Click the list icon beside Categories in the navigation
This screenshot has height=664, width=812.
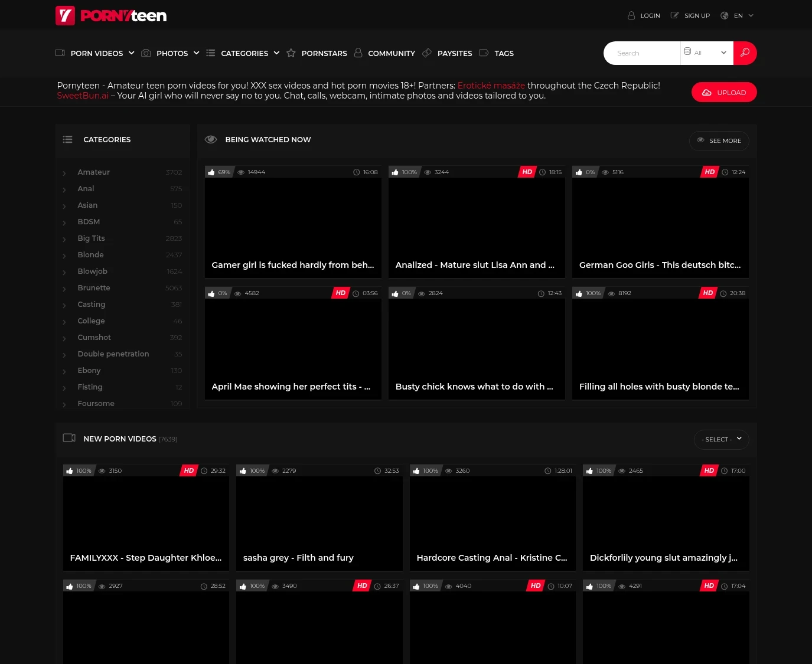(210, 53)
